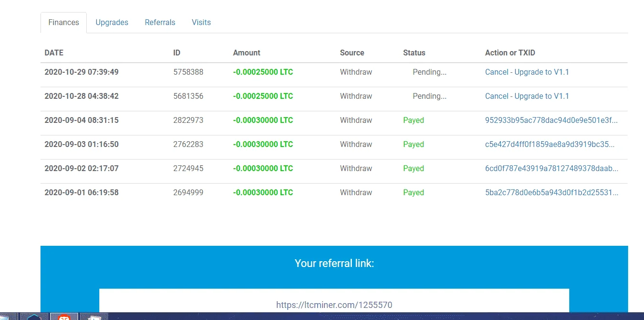
Task: Click Payed status for ID 2762283
Action: [414, 145]
